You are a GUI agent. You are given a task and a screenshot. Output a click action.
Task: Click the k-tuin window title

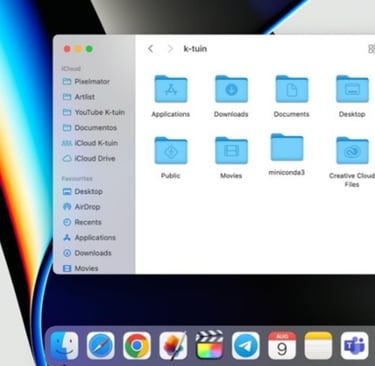(x=195, y=49)
